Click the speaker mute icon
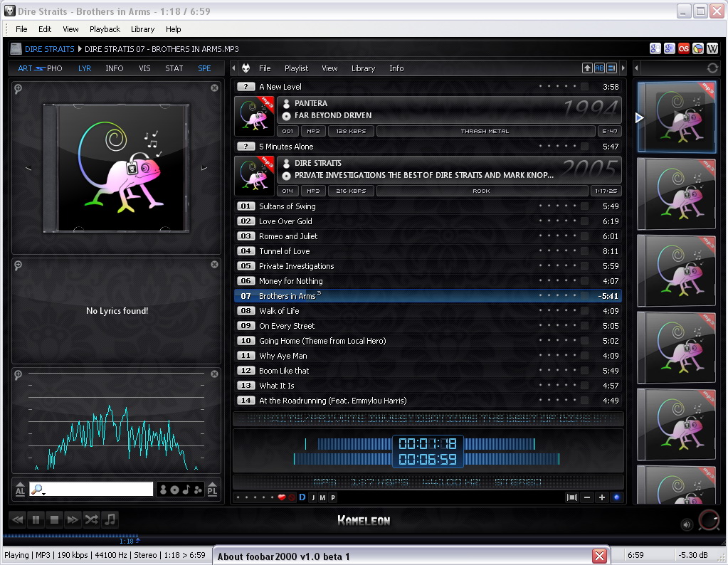The width and height of the screenshot is (728, 565). (687, 525)
